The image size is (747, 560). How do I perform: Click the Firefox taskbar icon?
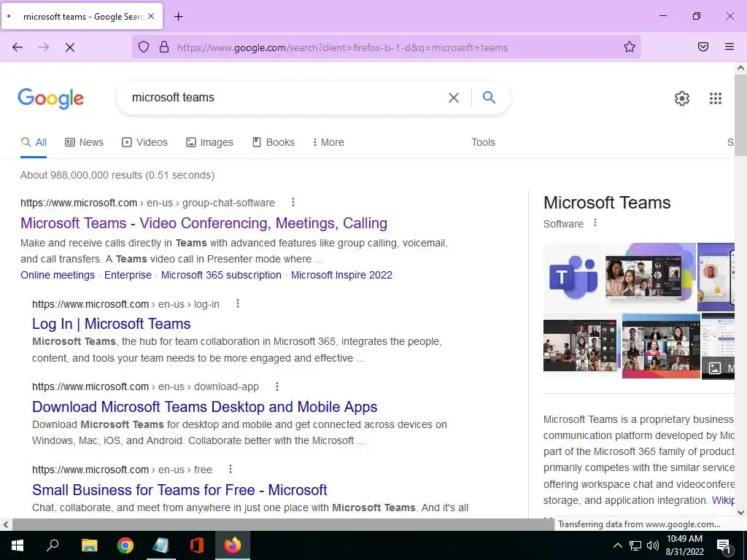(x=233, y=545)
